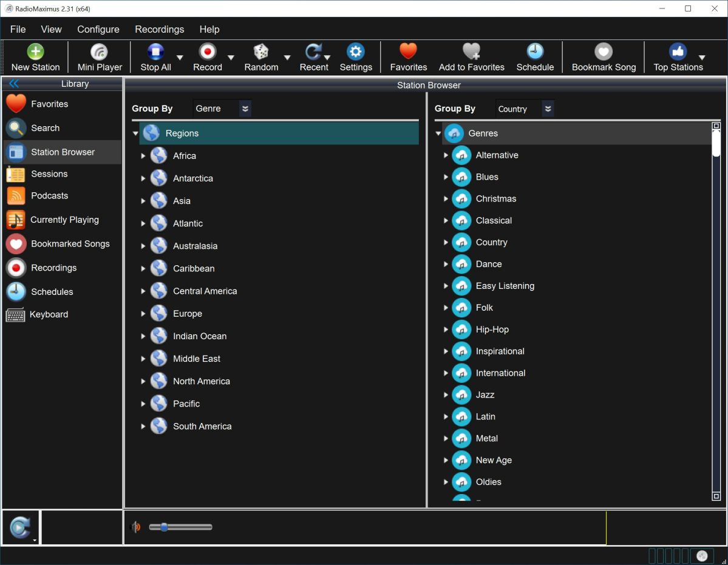Expand the Hip-Hop genre node
The height and width of the screenshot is (565, 728).
(x=446, y=330)
